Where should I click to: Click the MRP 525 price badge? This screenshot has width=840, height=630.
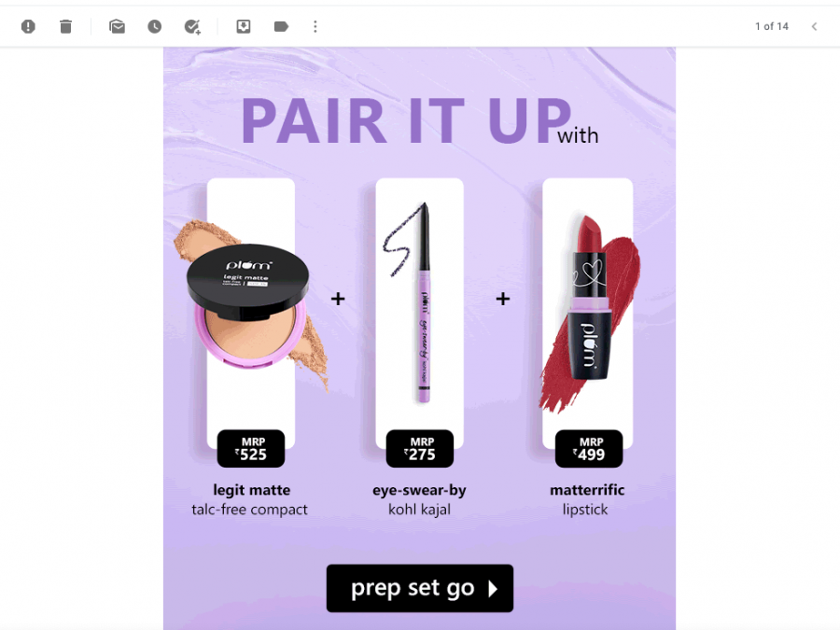(x=251, y=448)
